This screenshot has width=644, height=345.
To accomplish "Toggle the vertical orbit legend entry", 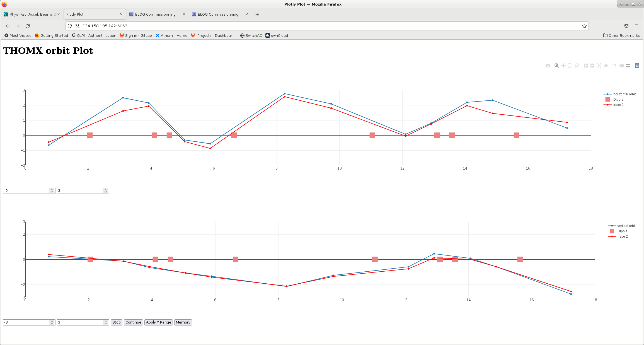I will pyautogui.click(x=626, y=226).
